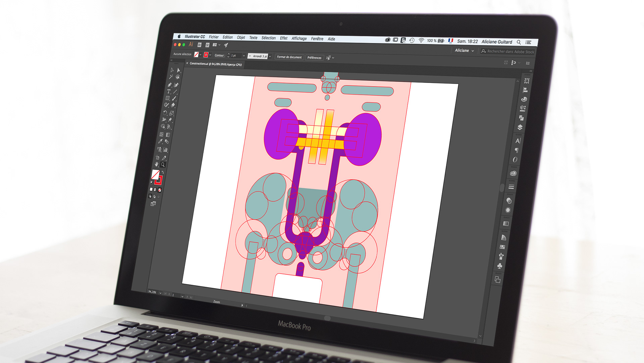Image resolution: width=644 pixels, height=363 pixels.
Task: Select the Constructions.ai document tab
Action: 215,64
